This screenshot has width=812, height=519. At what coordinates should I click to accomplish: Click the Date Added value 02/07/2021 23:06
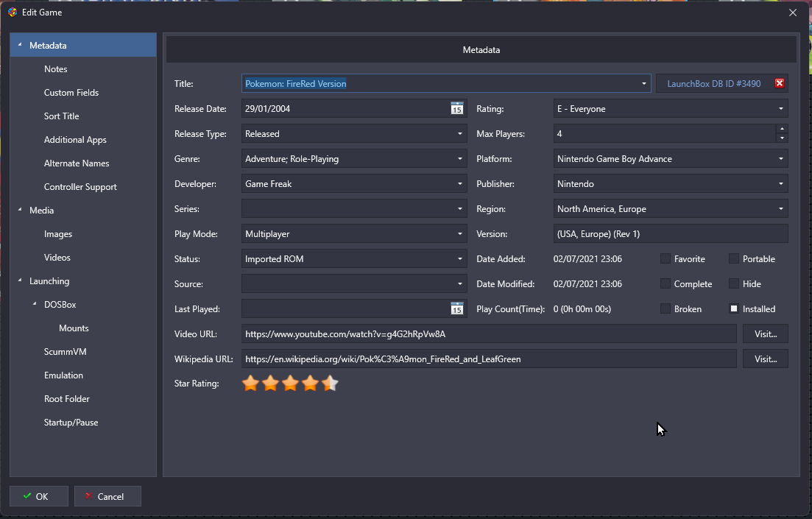(x=587, y=258)
